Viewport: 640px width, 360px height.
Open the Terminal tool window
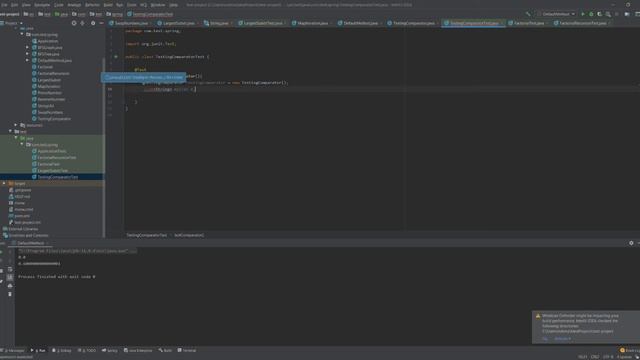[187, 350]
